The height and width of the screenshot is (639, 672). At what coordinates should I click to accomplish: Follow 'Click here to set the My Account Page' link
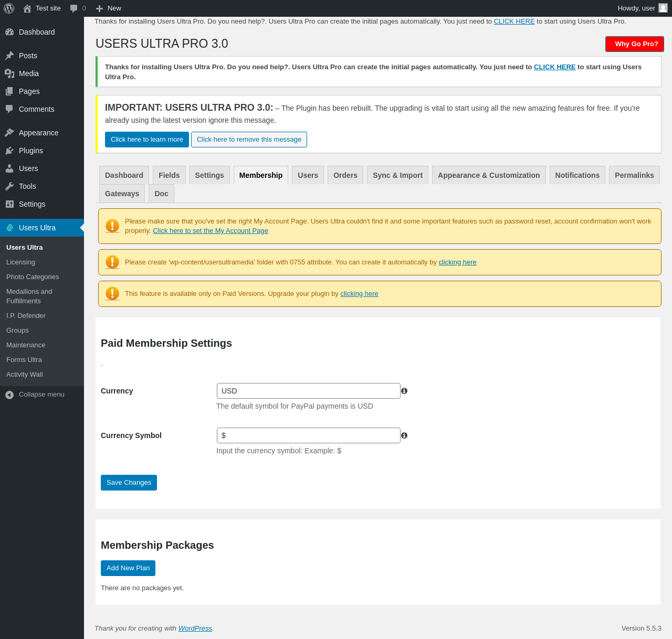(211, 231)
